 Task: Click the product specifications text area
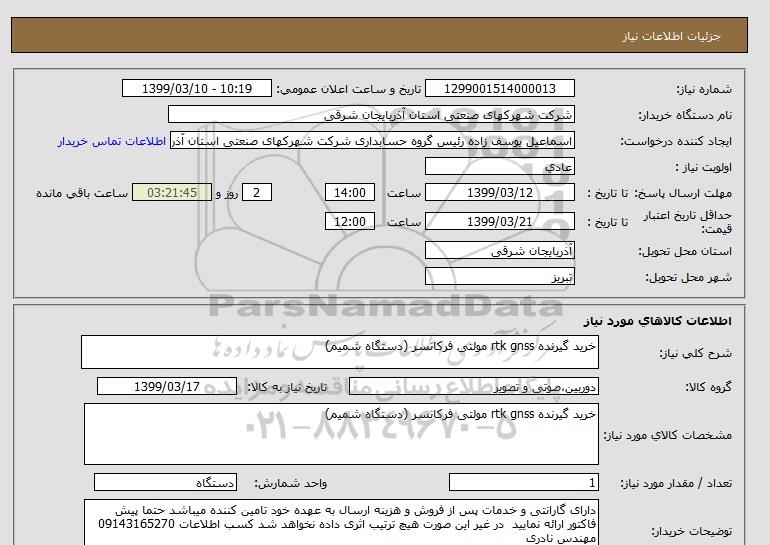(340, 434)
